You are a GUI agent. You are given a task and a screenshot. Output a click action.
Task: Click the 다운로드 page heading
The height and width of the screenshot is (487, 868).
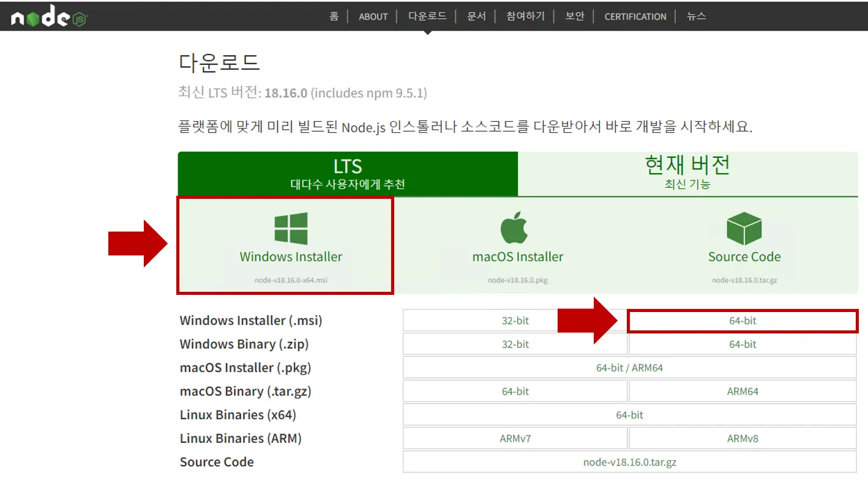pyautogui.click(x=219, y=62)
